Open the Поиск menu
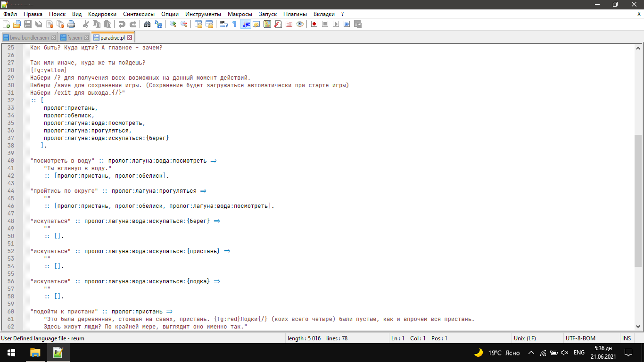Viewport: 644px width, 362px height. [58, 14]
